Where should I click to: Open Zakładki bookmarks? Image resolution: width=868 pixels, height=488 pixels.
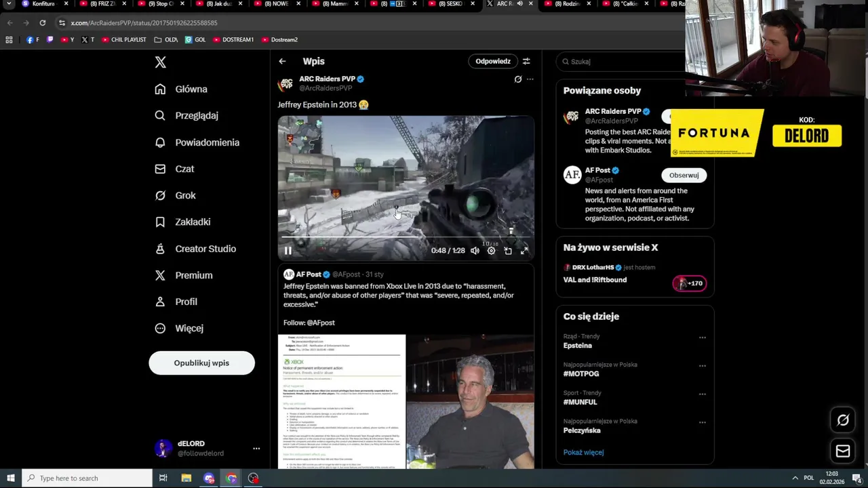pos(183,222)
